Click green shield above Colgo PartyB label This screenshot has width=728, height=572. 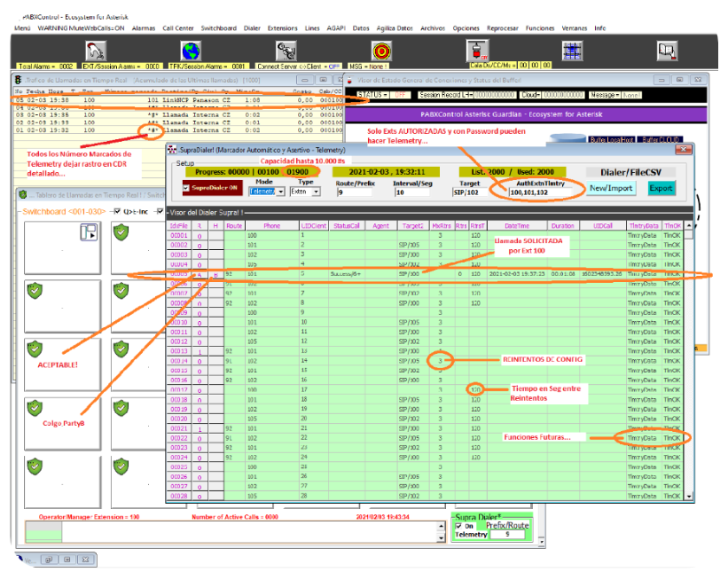pyautogui.click(x=35, y=408)
